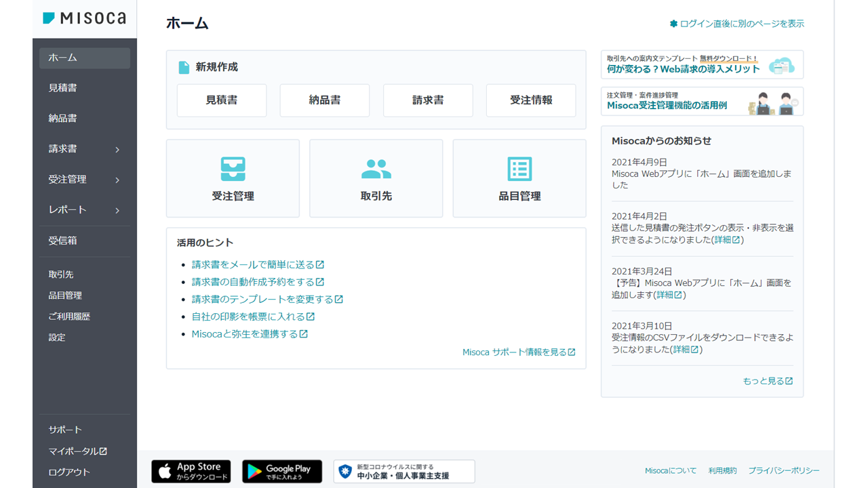Click the Misoca logo
868x488 pixels.
84,18
